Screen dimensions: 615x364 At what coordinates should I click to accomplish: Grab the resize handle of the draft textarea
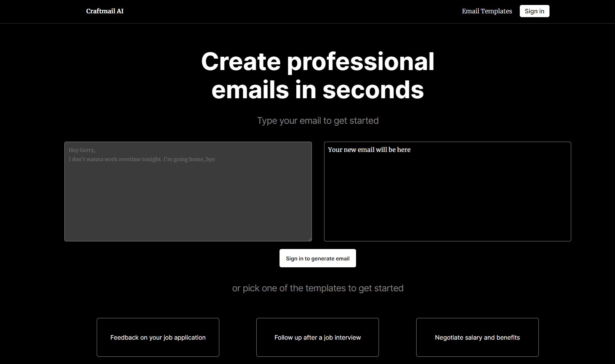(310, 239)
